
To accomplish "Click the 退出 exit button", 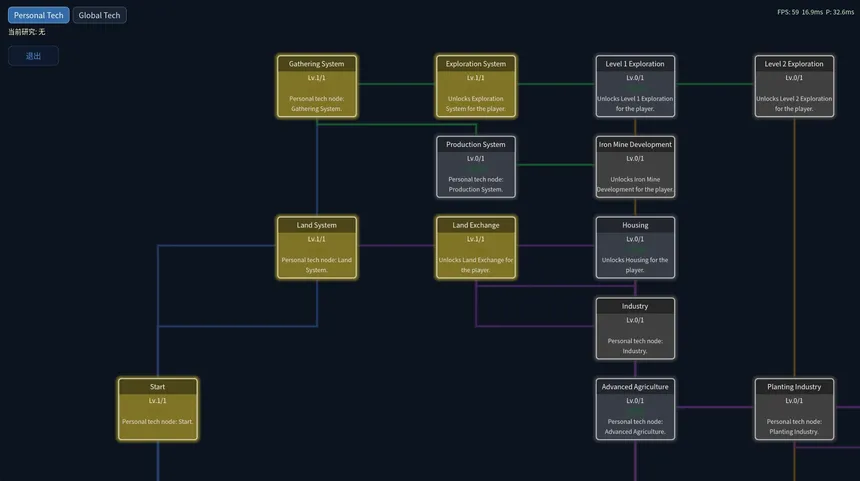I will pyautogui.click(x=33, y=56).
